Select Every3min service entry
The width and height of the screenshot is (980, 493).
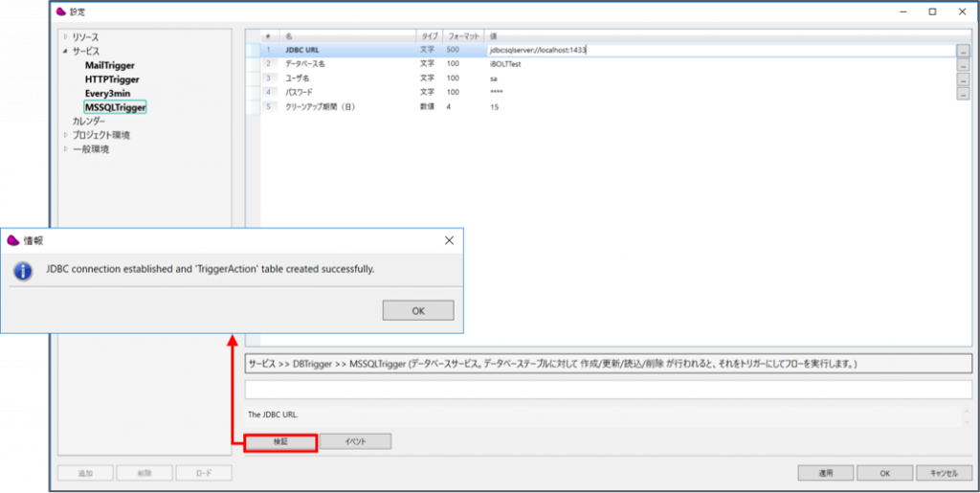coord(107,94)
